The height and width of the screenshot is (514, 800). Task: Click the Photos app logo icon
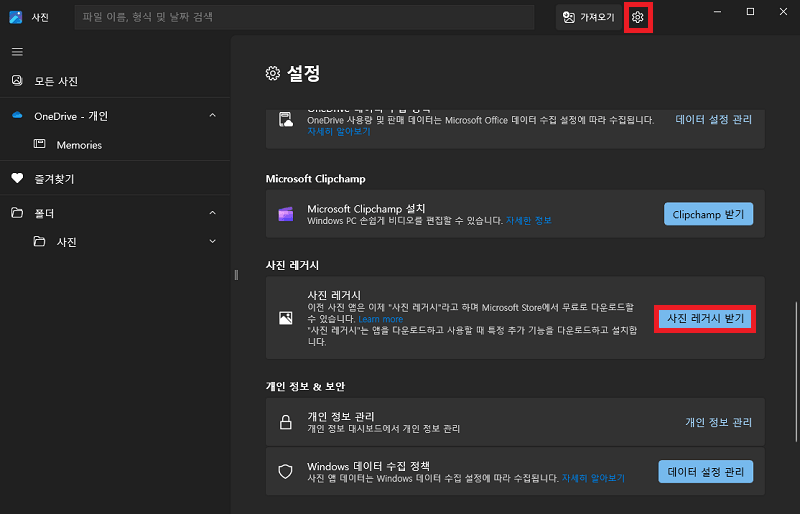[x=16, y=17]
